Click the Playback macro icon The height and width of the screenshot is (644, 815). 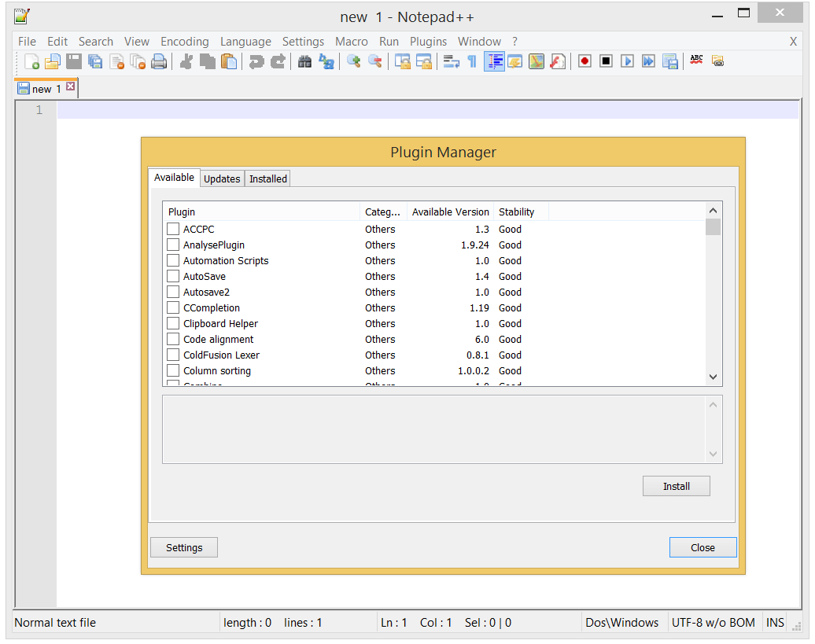coord(627,61)
